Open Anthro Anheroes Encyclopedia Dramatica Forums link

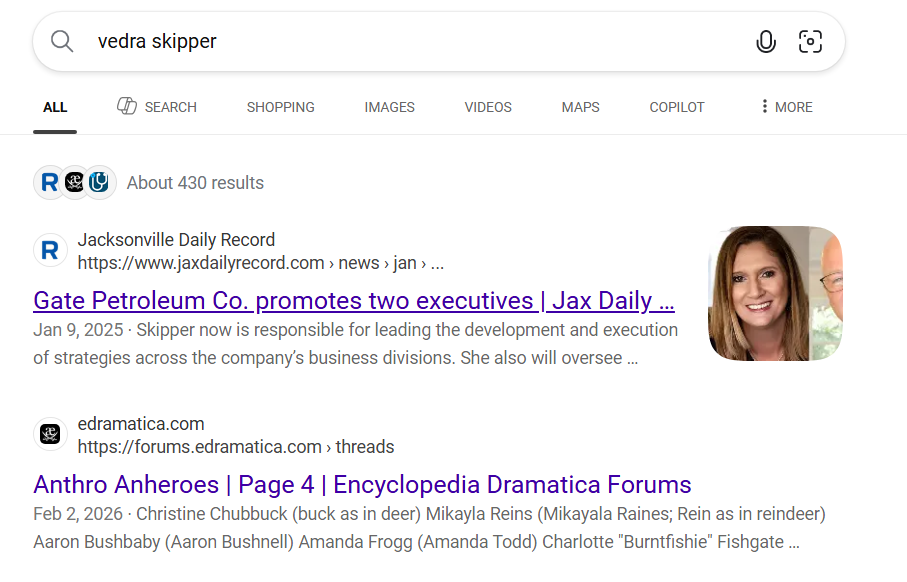(362, 485)
